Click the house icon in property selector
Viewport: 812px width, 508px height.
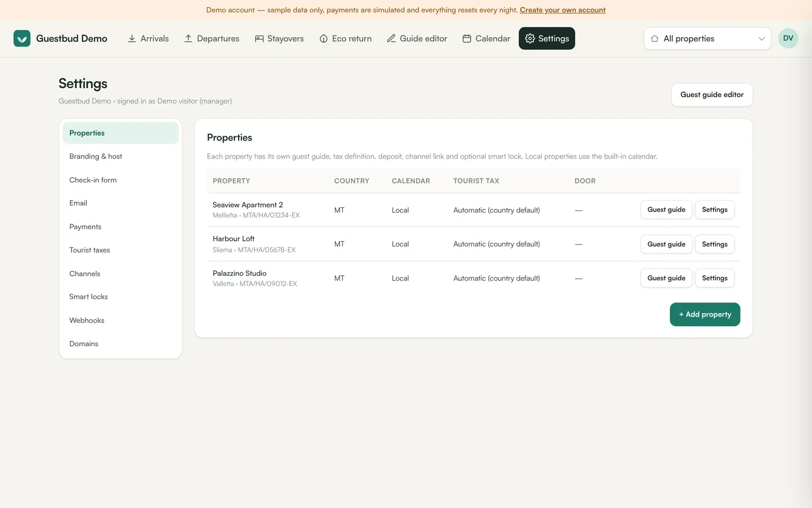655,39
